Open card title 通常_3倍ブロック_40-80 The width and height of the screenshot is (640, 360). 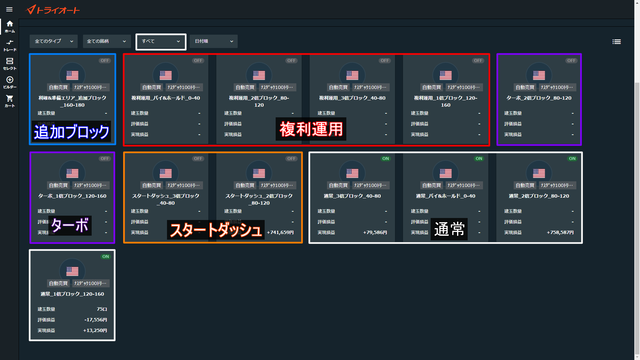tap(352, 196)
